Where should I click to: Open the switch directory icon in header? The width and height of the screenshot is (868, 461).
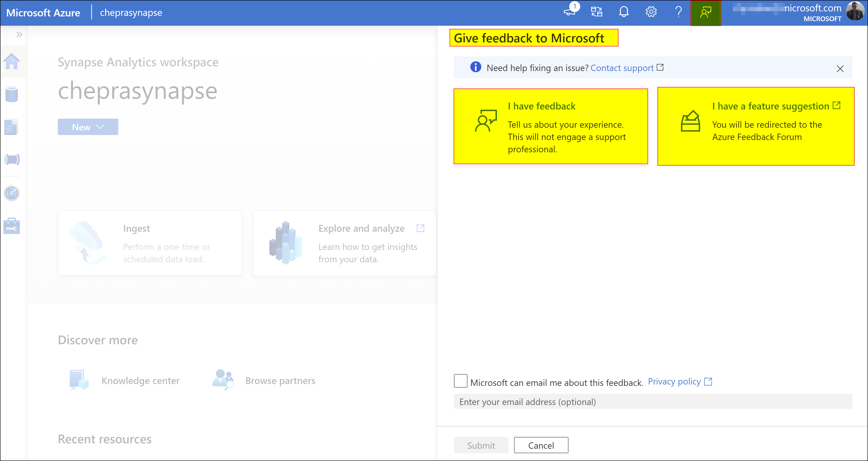click(596, 12)
